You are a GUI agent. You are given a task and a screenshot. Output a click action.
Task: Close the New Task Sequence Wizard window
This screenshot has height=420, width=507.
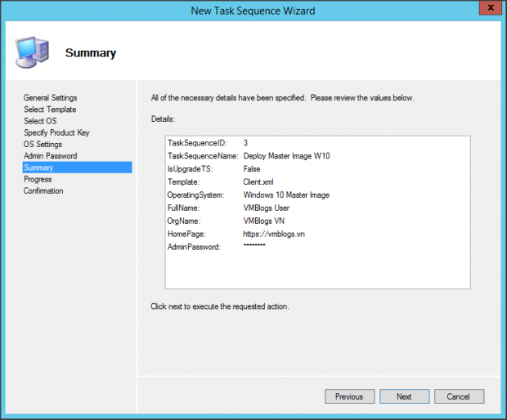(487, 10)
